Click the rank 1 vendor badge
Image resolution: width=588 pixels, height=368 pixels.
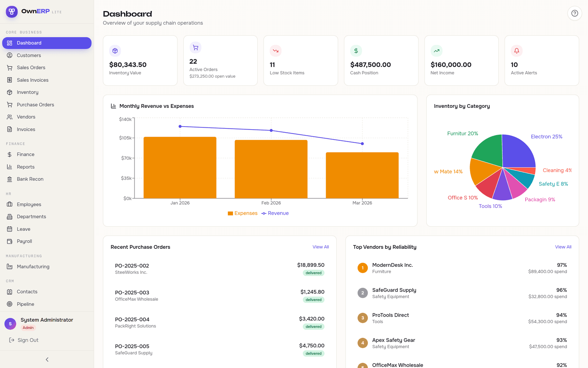click(363, 268)
